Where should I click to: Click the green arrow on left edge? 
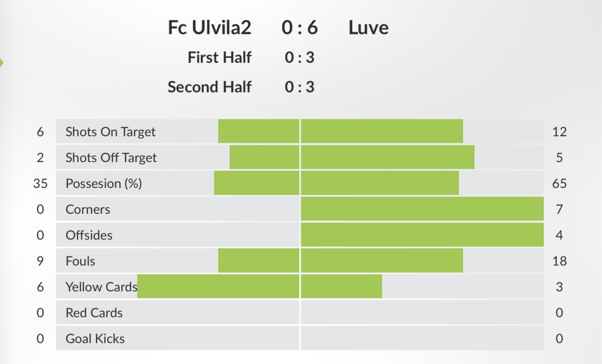1,63
